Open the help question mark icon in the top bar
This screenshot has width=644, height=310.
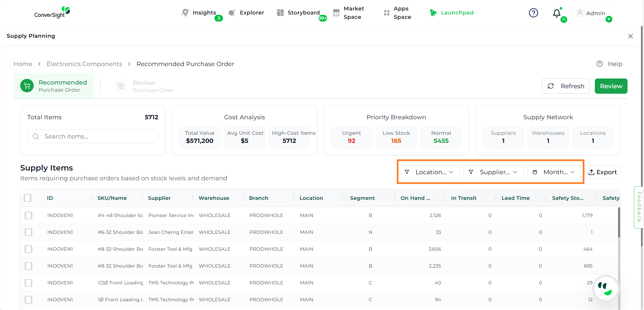point(533,13)
